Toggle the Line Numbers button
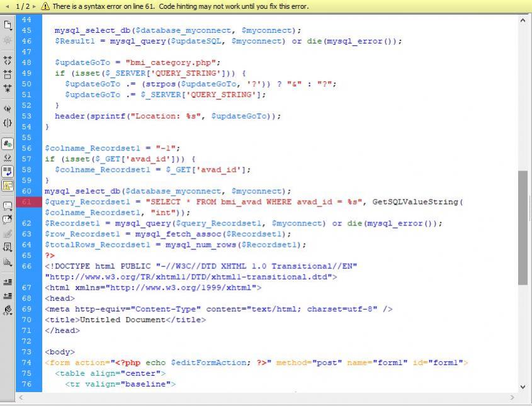This screenshot has width=532, height=406. click(8, 144)
